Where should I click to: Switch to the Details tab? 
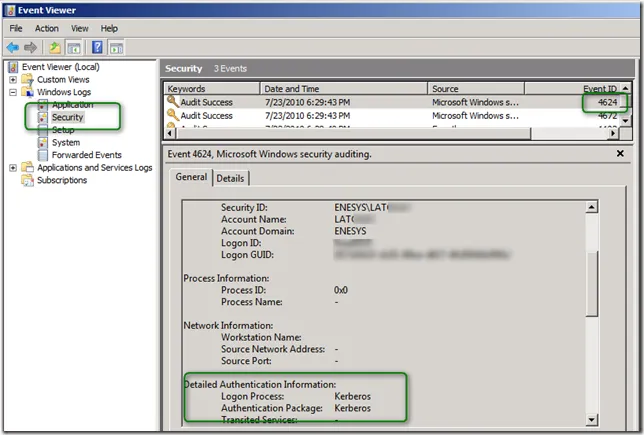[x=230, y=178]
